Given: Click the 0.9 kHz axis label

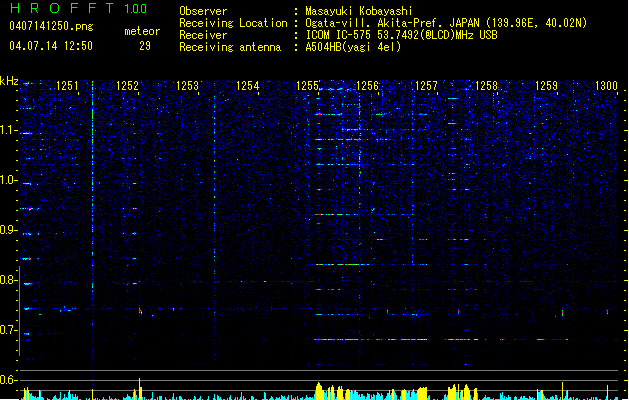Looking at the screenshot, I should (7, 230).
